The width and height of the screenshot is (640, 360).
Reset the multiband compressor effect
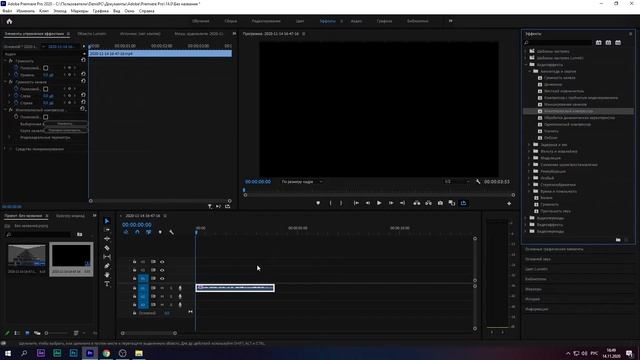click(83, 109)
